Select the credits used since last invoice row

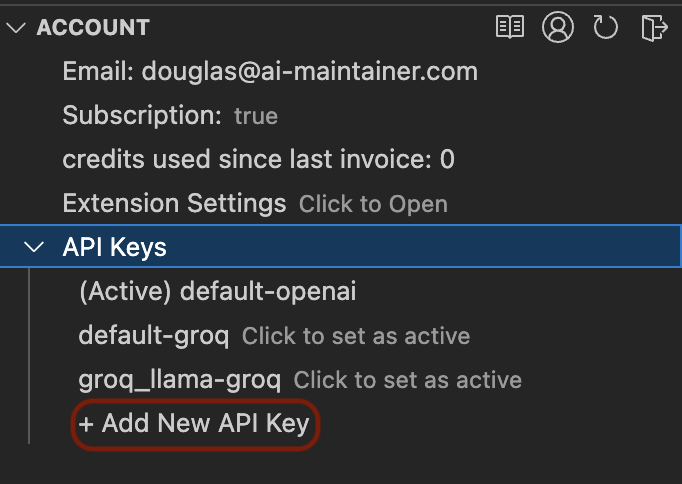click(x=258, y=159)
